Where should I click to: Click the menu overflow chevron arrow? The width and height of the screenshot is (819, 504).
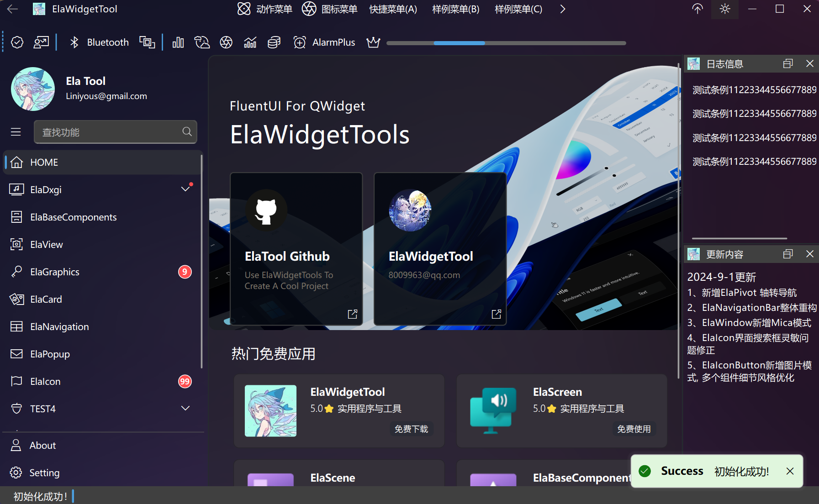pyautogui.click(x=563, y=9)
